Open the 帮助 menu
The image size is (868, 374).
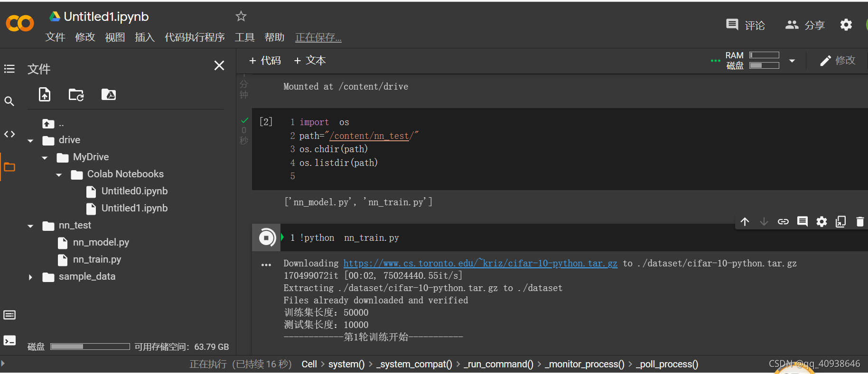274,37
